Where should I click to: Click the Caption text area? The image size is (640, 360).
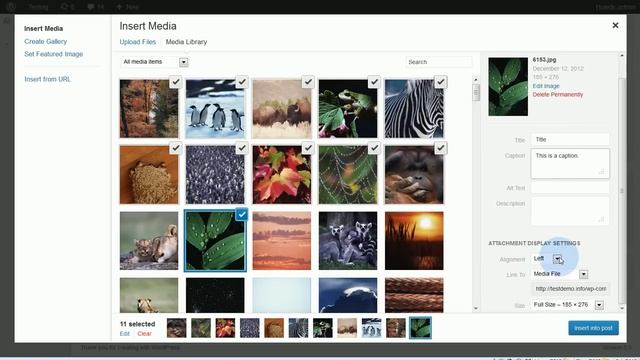pos(570,163)
